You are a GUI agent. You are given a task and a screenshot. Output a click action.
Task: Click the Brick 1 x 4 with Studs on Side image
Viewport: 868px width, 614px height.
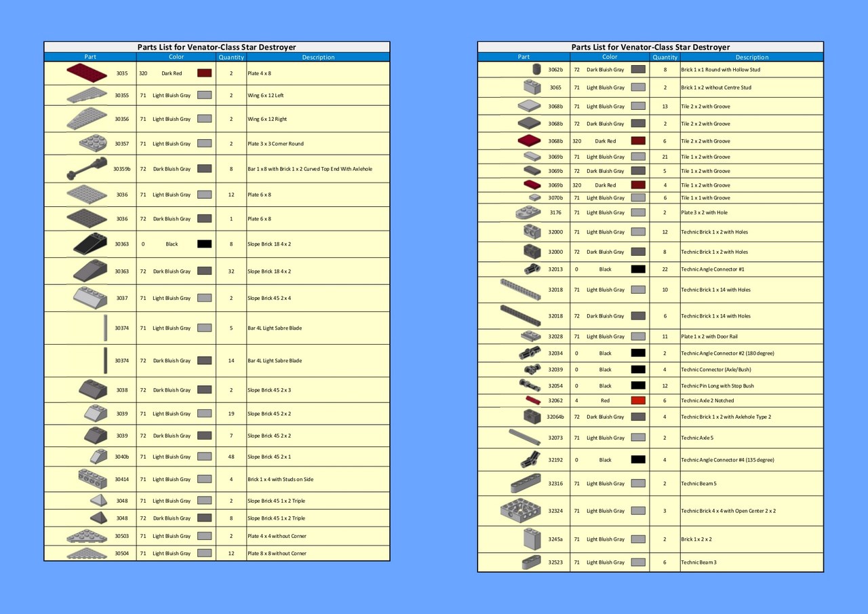pos(93,479)
